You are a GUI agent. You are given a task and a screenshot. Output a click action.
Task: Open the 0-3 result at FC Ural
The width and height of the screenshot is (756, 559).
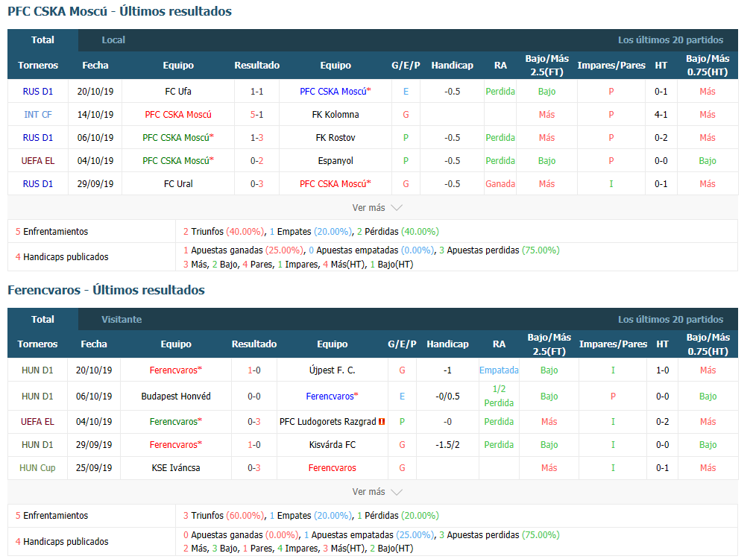[256, 183]
